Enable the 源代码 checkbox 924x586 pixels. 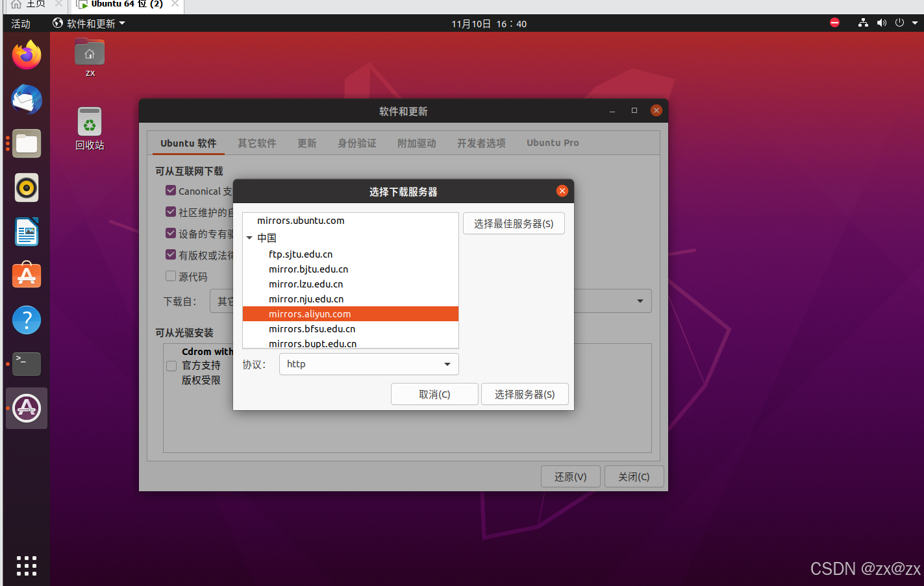[171, 276]
